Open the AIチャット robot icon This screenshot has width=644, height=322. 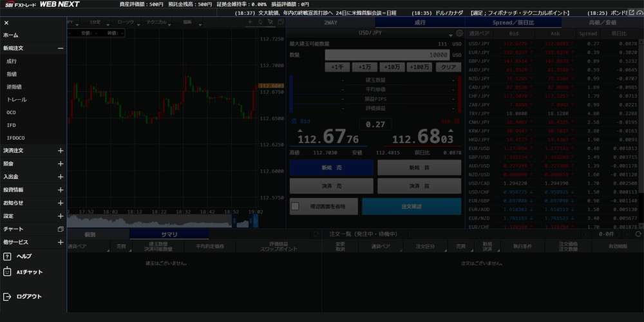(x=7, y=272)
